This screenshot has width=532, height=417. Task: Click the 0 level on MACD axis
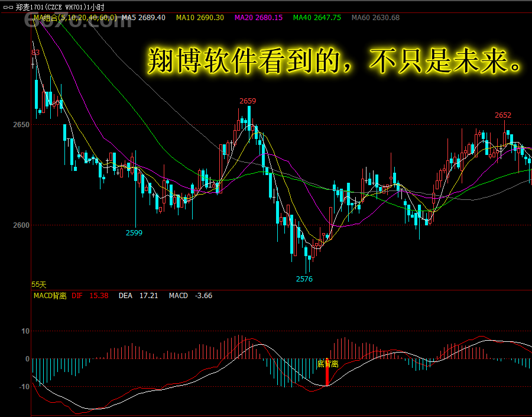[28, 359]
